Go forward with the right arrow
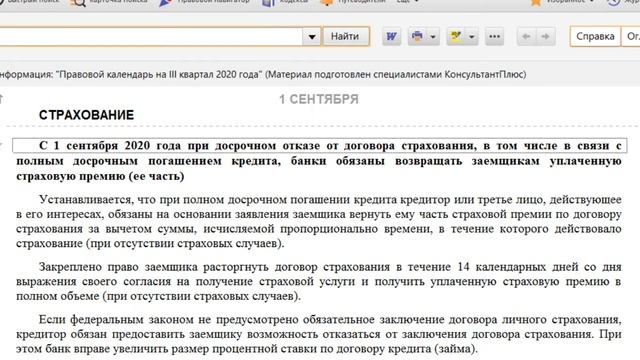 545,37
